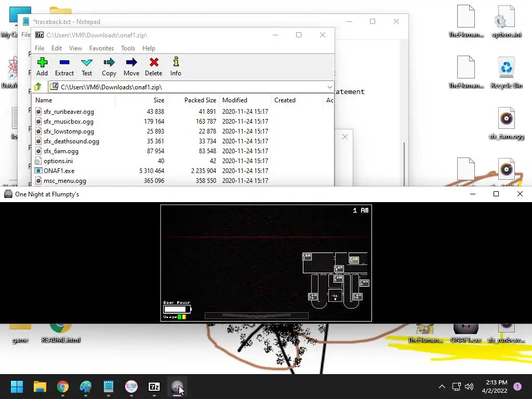Sort files by Created column
This screenshot has width=532, height=399.
coord(297,100)
